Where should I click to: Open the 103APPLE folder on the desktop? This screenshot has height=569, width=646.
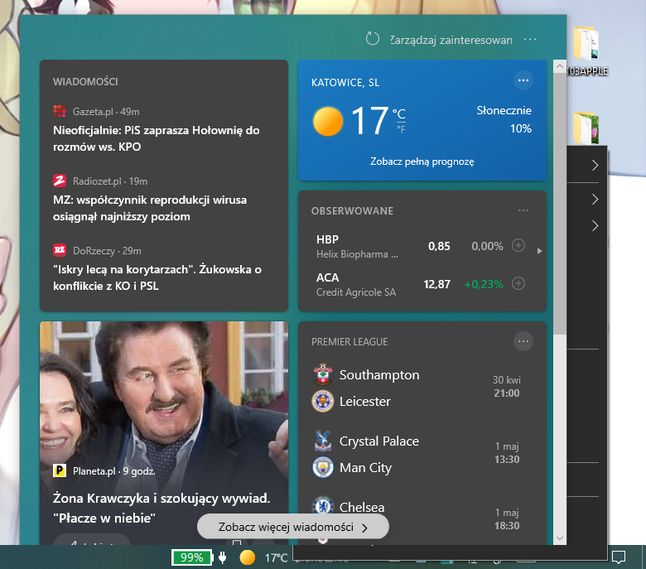(586, 51)
